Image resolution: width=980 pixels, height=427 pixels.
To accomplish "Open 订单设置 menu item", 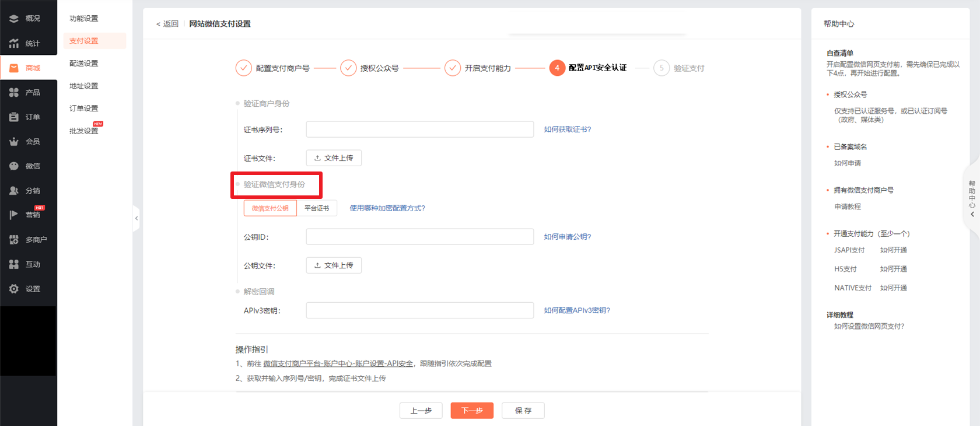I will click(84, 108).
